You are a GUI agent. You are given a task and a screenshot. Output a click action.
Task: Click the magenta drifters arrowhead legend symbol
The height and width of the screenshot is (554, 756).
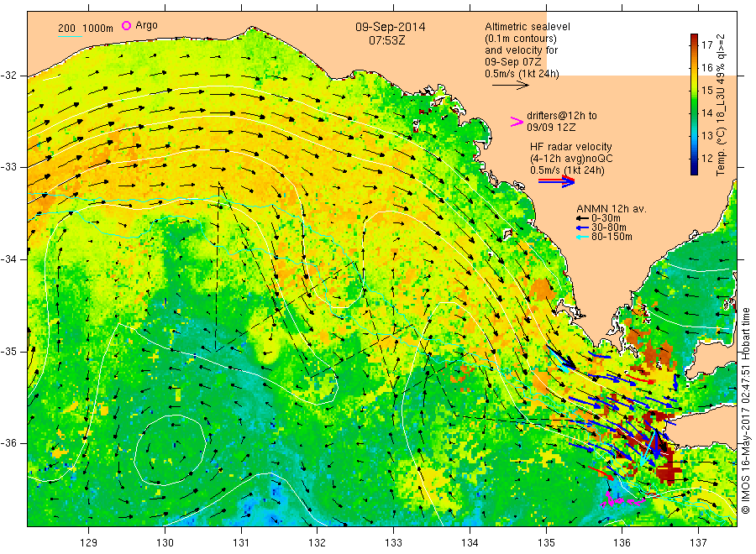pyautogui.click(x=517, y=122)
